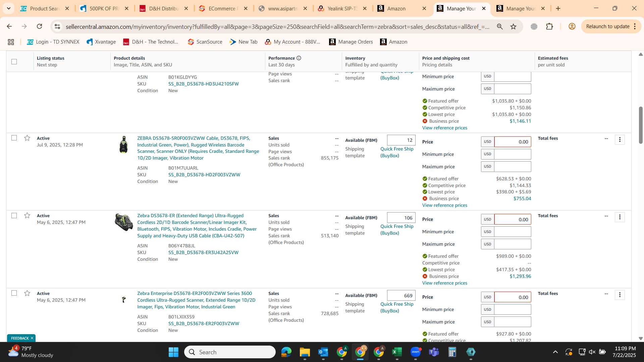
Task: Click minimum price field for DS3678-ER Extended Range
Action: 513,232
